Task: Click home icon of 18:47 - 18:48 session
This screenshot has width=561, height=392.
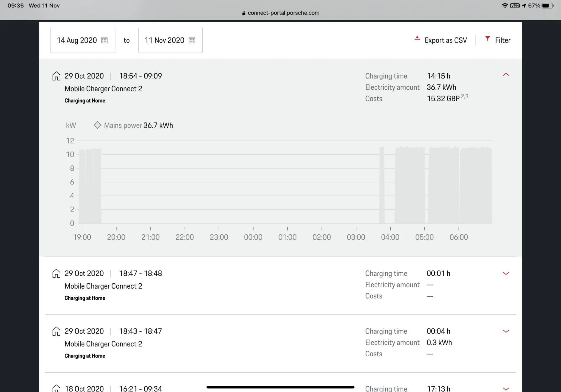Action: [x=56, y=274]
